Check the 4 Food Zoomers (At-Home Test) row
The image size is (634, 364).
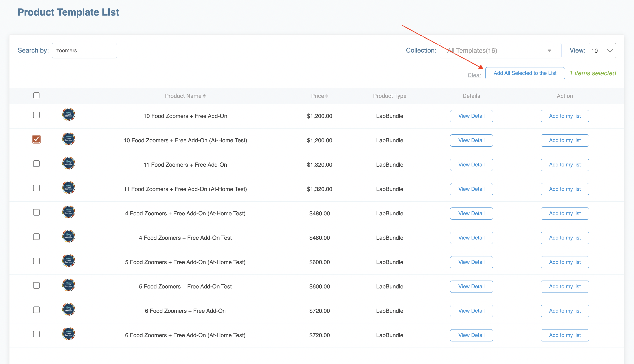click(37, 212)
